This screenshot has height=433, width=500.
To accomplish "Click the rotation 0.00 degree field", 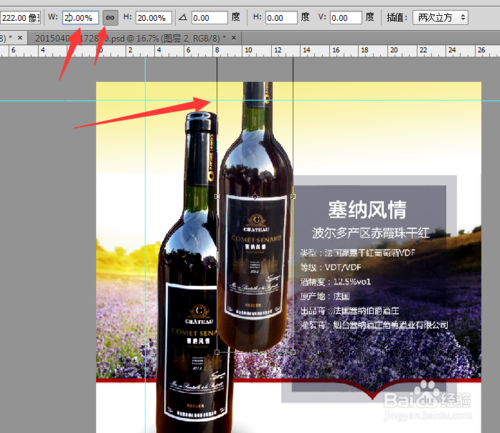I will coord(209,18).
